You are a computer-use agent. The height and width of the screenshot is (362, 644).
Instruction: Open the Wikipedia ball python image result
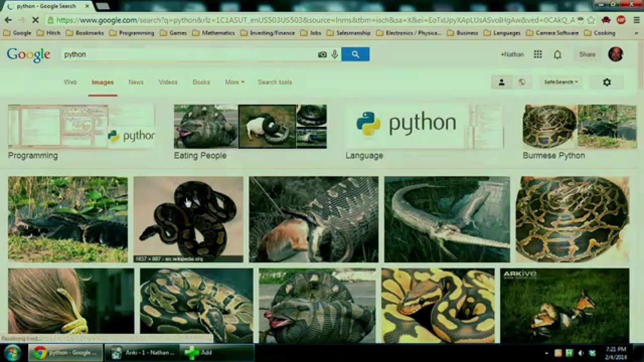coord(188,219)
